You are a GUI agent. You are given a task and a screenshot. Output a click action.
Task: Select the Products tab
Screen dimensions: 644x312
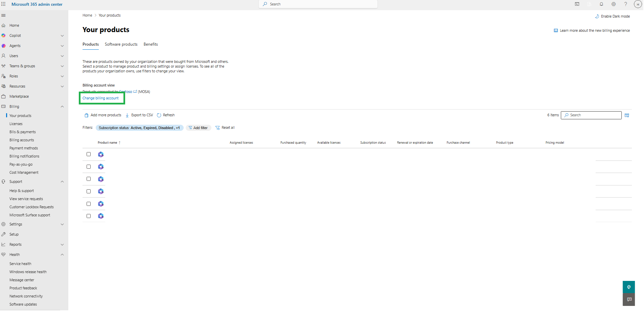point(91,45)
